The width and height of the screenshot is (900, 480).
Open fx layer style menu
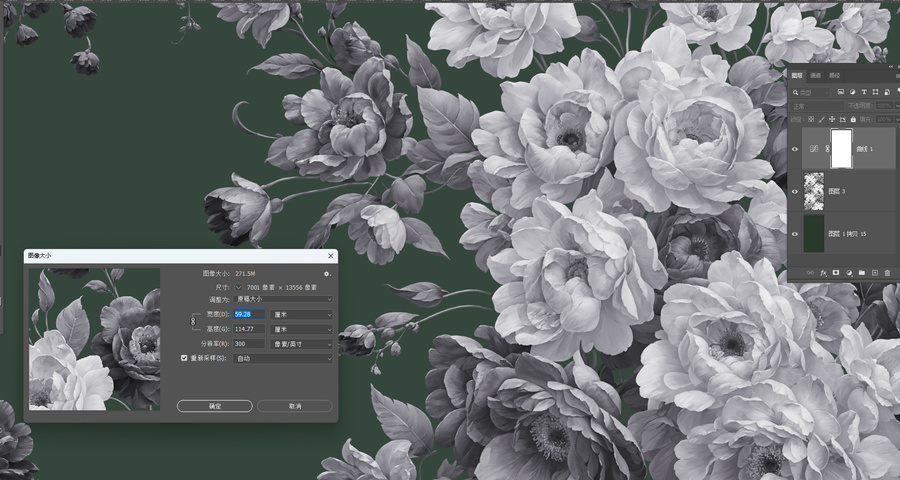(823, 273)
